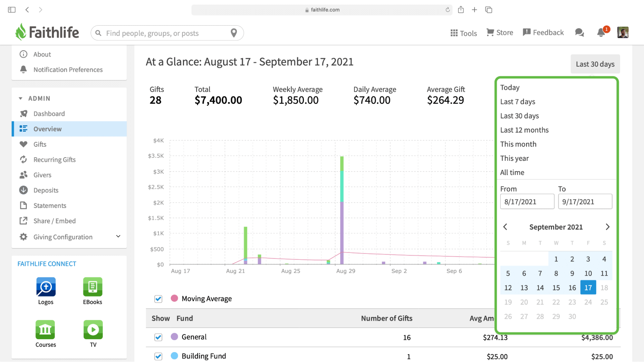Image resolution: width=644 pixels, height=362 pixels.
Task: Click the Moving Average pink color dot
Action: click(x=174, y=298)
